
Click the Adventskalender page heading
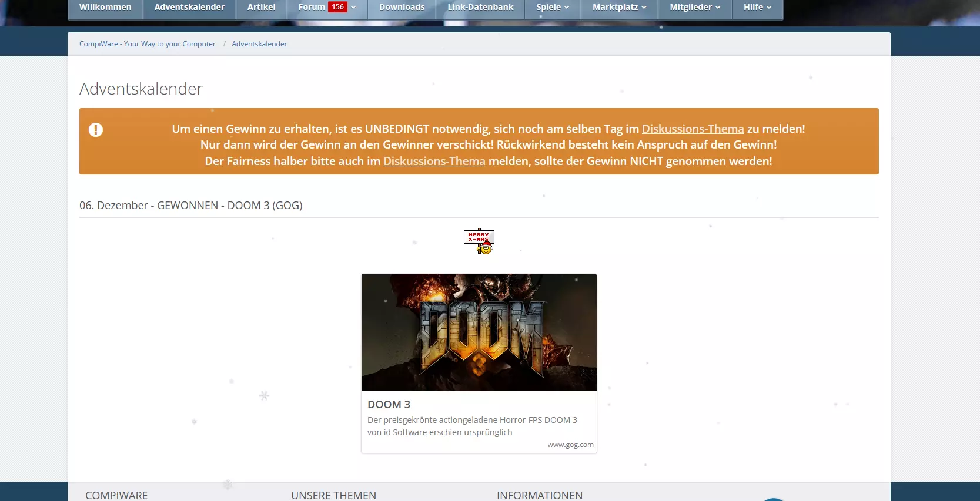point(141,89)
